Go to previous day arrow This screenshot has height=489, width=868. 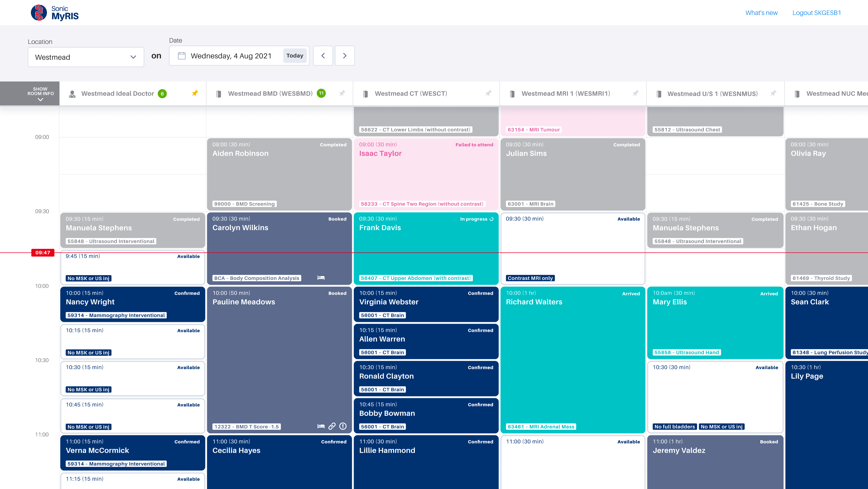(x=323, y=56)
